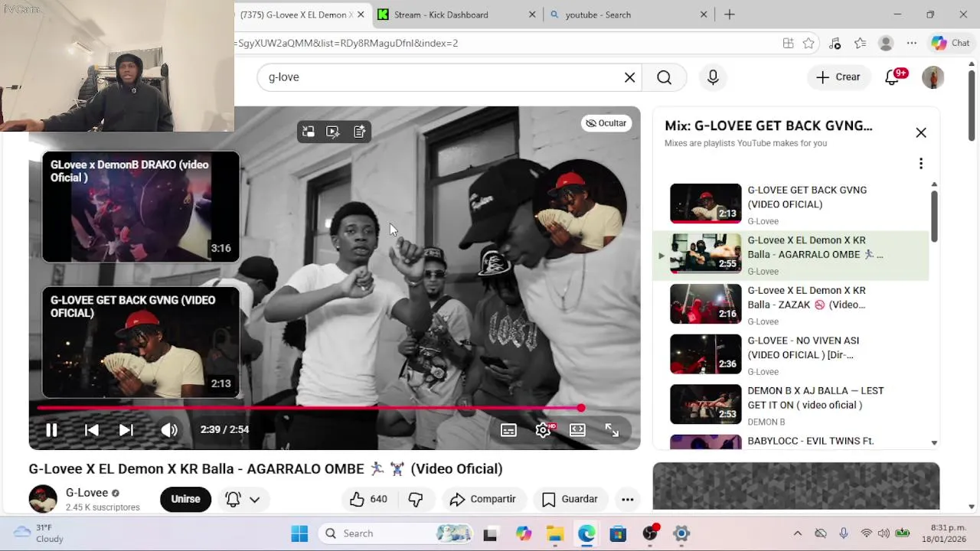Close the Kick Dashboard tab
Image resolution: width=980 pixels, height=551 pixels.
532,15
